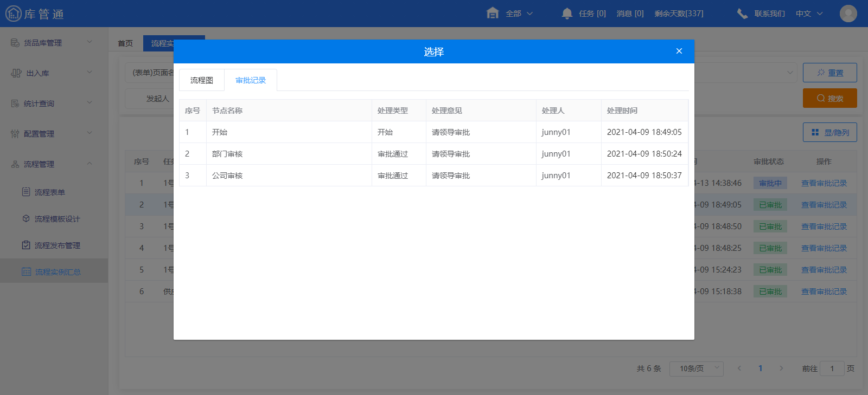868x395 pixels.
Task: Click the warehouse home icon in header
Action: pyautogui.click(x=493, y=14)
